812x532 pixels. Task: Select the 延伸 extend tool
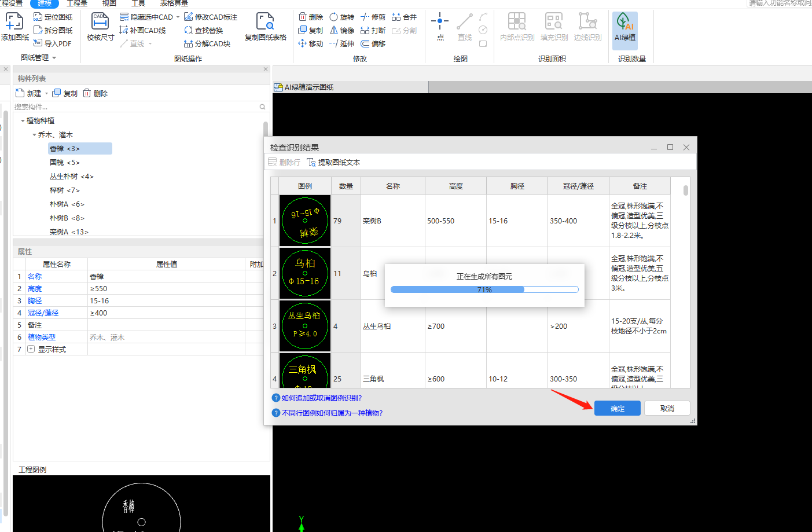click(x=341, y=43)
